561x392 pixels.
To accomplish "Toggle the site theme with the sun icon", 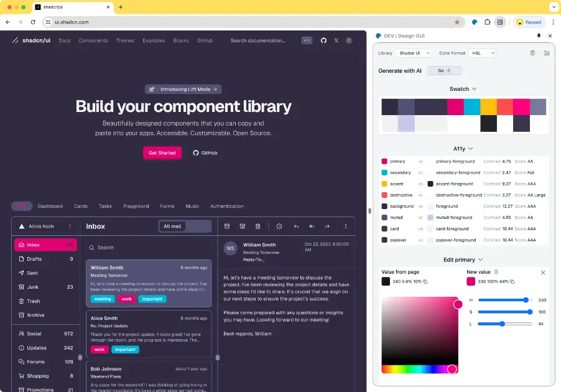I will pyautogui.click(x=349, y=40).
